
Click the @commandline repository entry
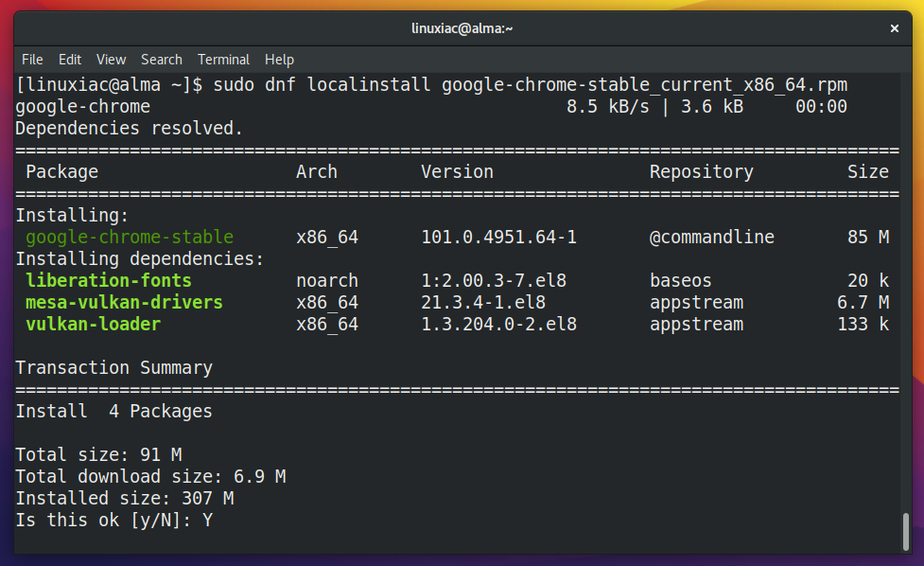[712, 237]
